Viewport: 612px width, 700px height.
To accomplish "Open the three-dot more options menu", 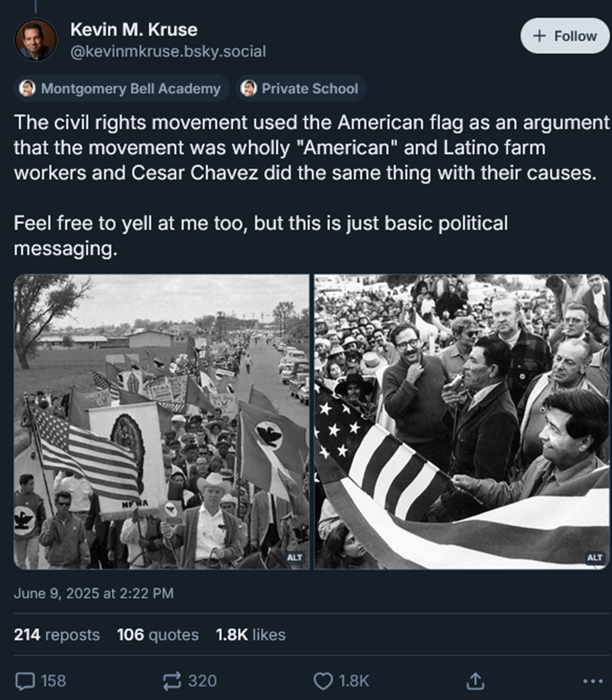I will point(593,681).
